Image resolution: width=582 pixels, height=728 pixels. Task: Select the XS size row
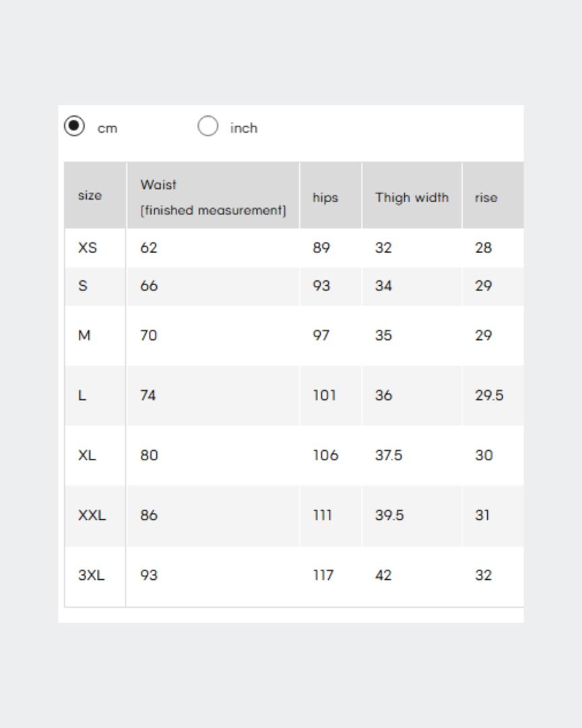pyautogui.click(x=294, y=248)
